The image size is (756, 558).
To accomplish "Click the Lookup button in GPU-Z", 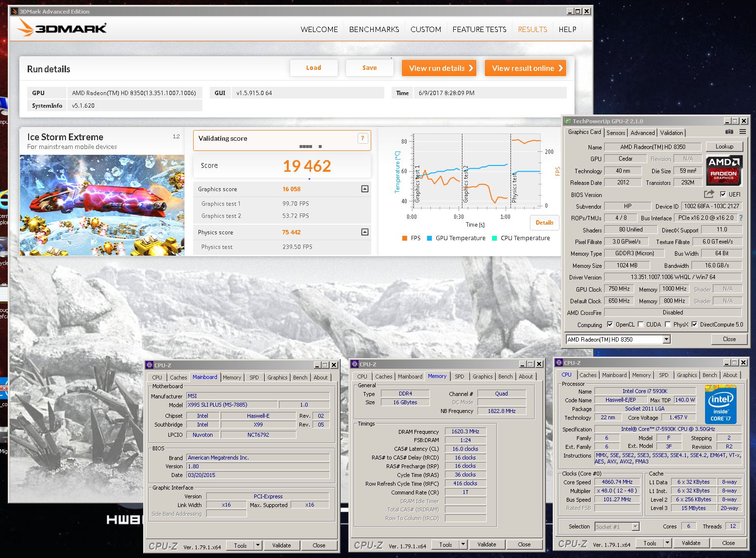I will 724,147.
